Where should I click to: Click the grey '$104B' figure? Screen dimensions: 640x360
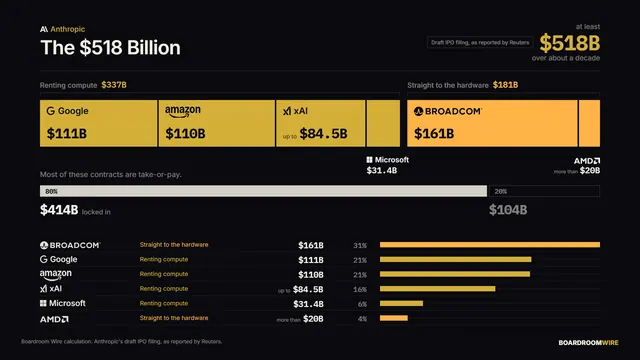[508, 210]
